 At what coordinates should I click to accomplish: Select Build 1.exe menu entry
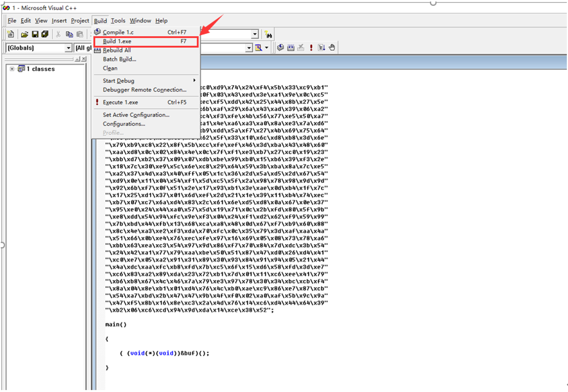click(146, 41)
